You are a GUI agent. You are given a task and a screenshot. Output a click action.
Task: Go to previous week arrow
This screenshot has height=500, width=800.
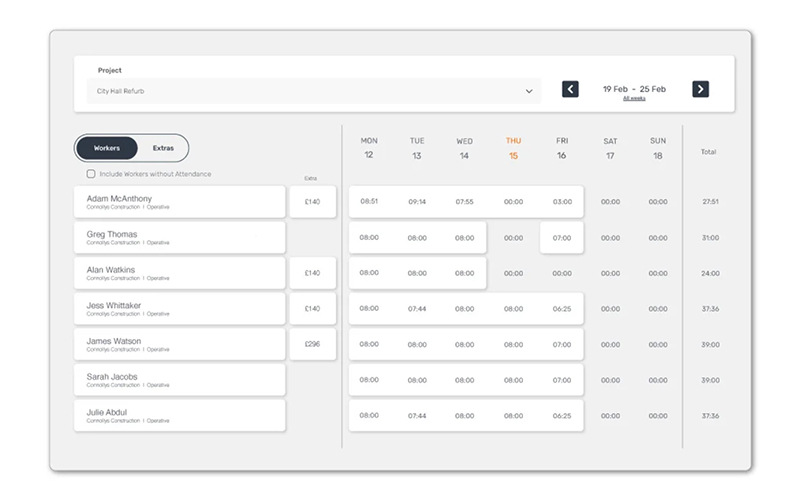tap(570, 89)
